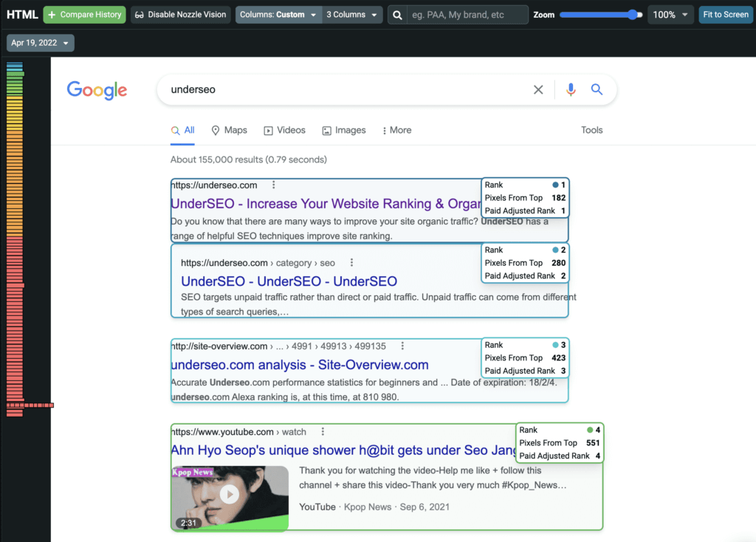Open 'UnderSEO - Increase Your Website Ranking' result
756x542 pixels.
point(326,204)
